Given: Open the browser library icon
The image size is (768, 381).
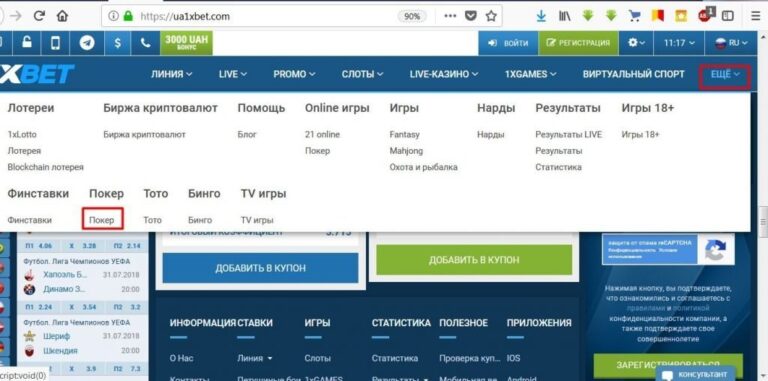Looking at the screenshot, I should pyautogui.click(x=564, y=16).
